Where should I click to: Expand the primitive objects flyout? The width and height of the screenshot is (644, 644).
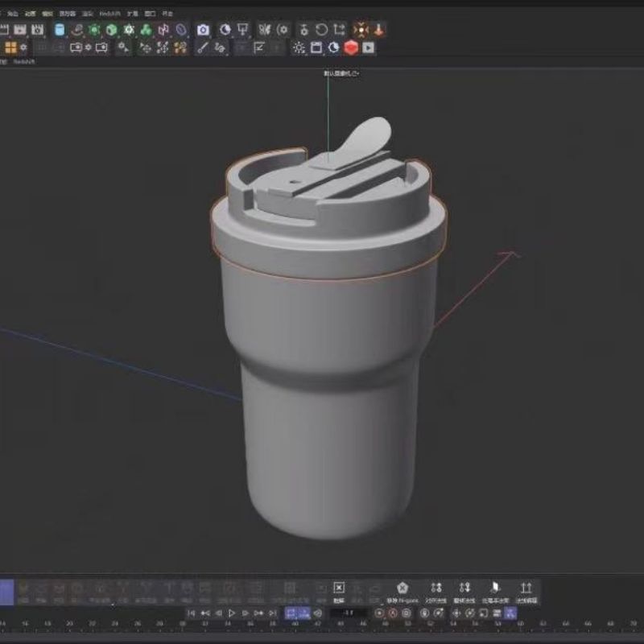pos(117,35)
